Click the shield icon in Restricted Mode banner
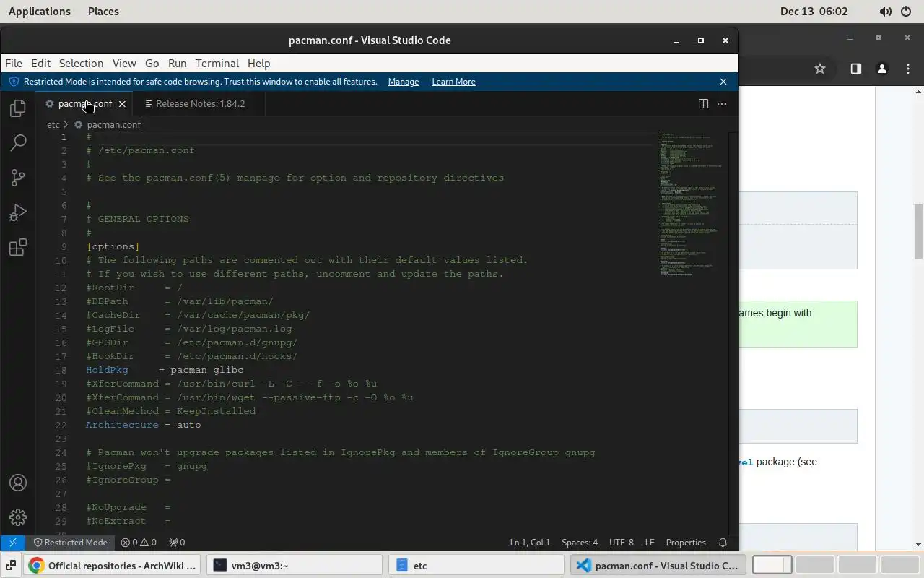Screen dimensions: 924x578 coord(14,82)
